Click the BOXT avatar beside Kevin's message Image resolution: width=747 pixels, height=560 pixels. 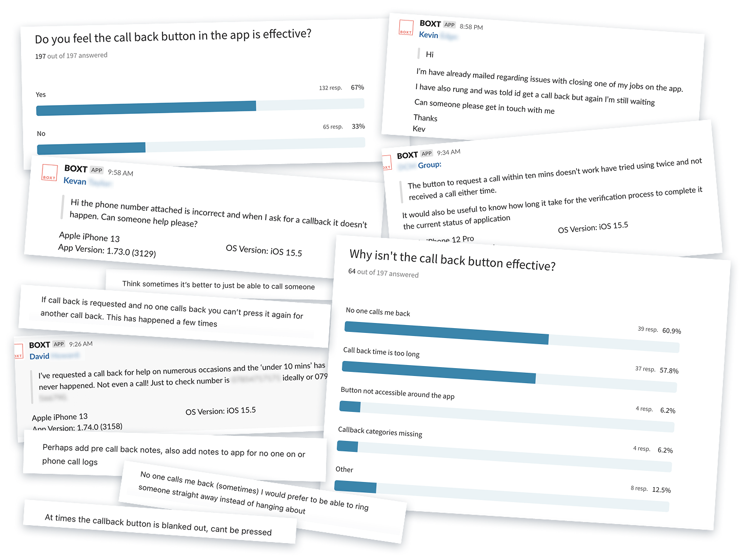pos(406,28)
